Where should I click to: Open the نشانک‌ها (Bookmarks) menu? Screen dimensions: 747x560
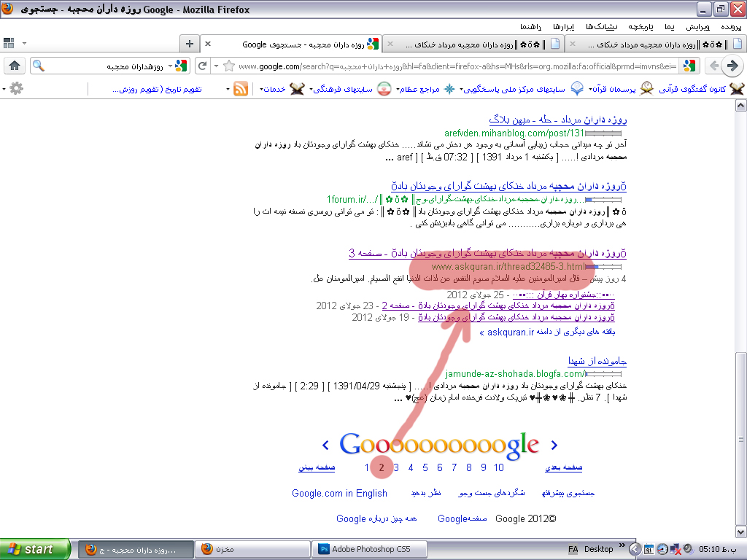[601, 27]
